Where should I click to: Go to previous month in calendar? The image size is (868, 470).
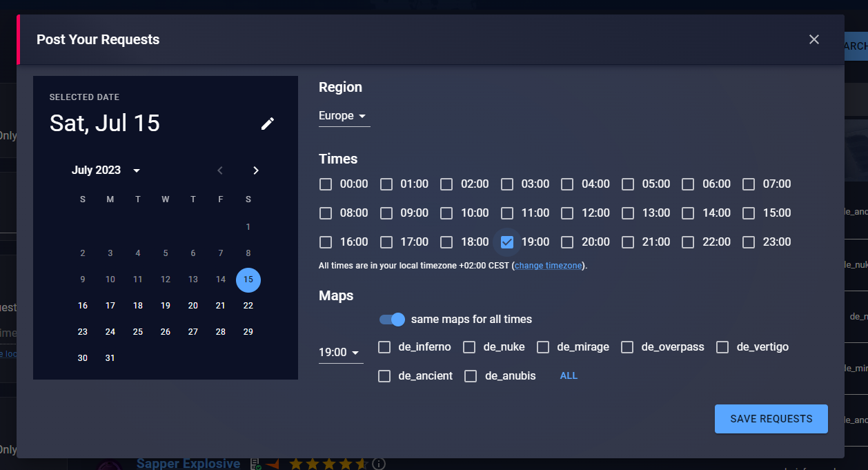tap(220, 170)
